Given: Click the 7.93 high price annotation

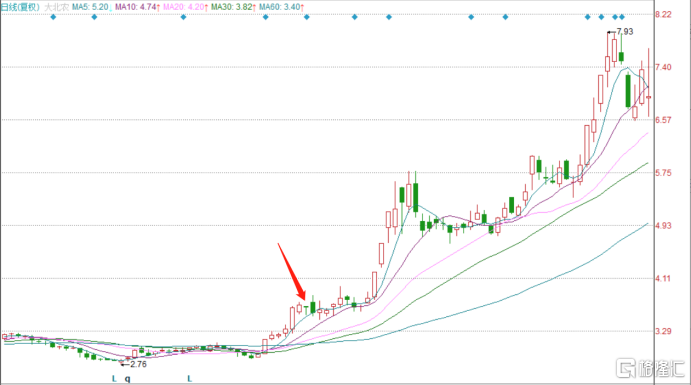Looking at the screenshot, I should click(624, 32).
